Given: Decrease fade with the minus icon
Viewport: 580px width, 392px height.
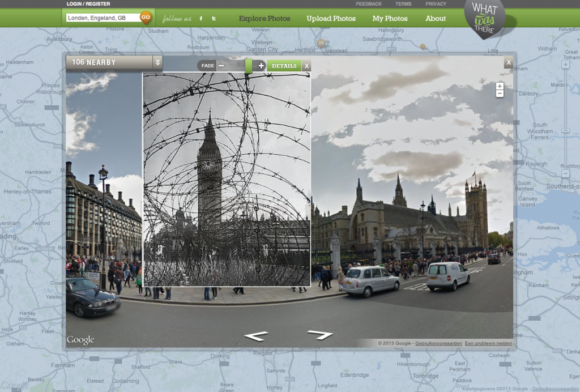Looking at the screenshot, I should point(221,66).
